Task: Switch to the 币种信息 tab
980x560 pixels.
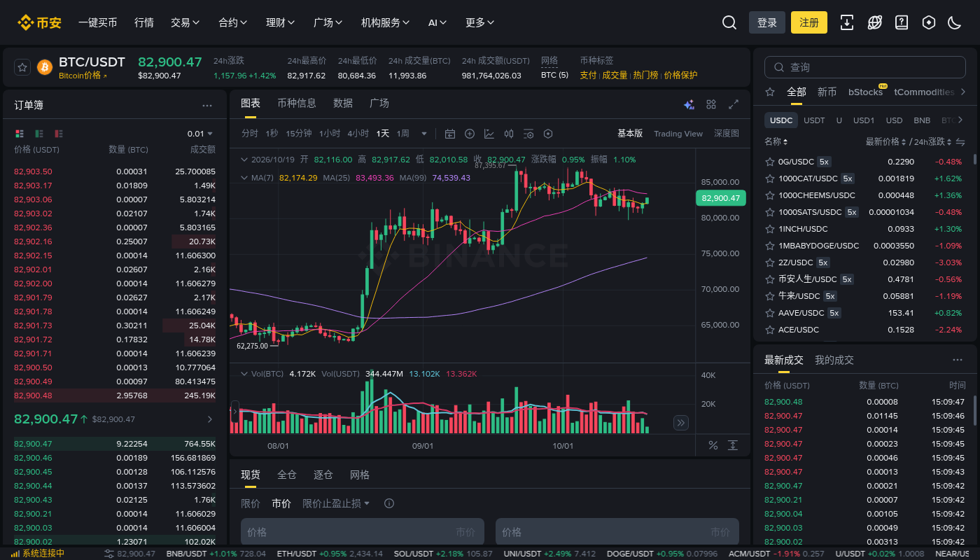Action: point(297,103)
